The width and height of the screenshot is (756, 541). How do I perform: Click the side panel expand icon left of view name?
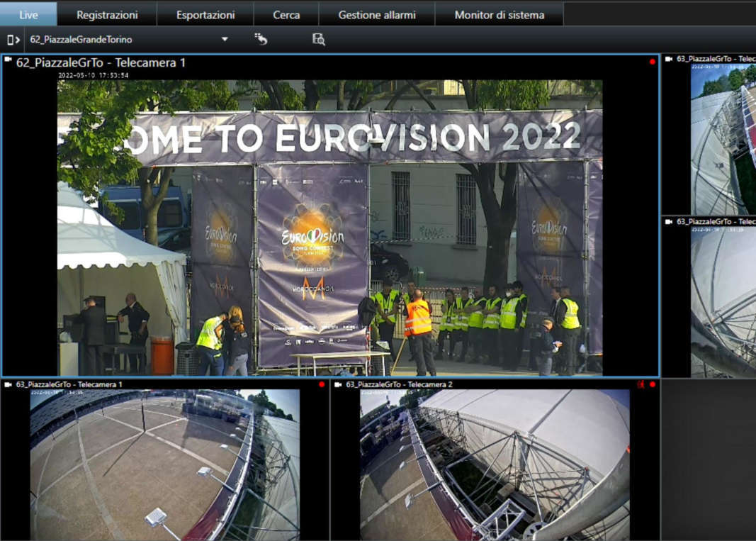click(13, 40)
